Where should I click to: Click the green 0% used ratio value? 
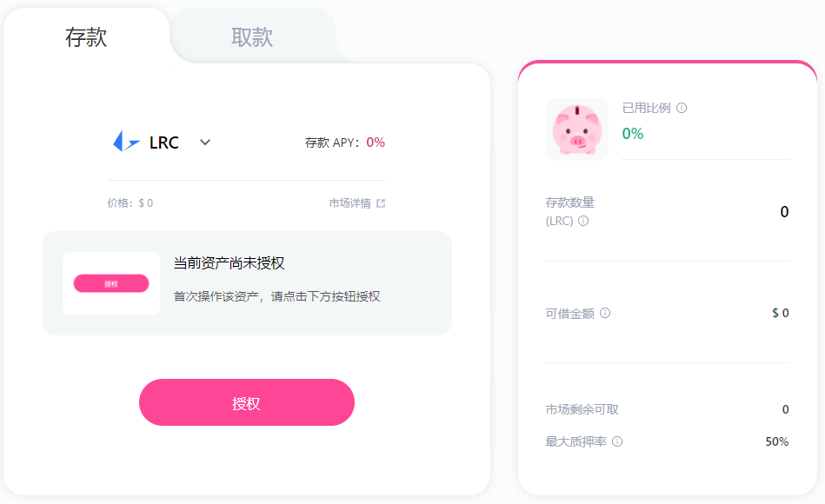click(x=633, y=134)
